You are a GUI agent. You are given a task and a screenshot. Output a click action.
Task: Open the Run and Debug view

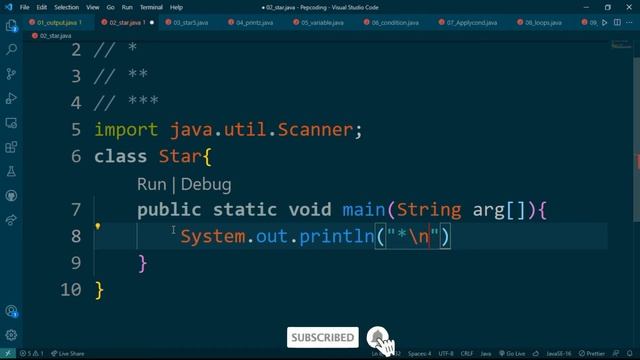point(11,98)
